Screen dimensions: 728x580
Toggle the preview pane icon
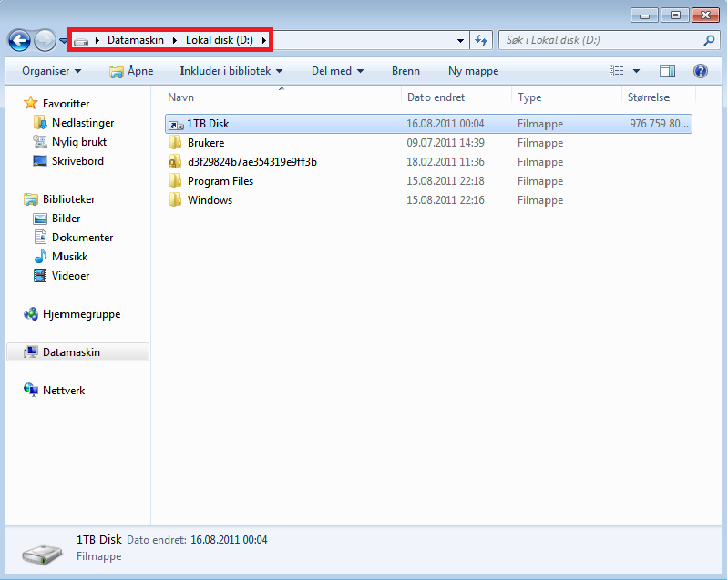tap(667, 71)
